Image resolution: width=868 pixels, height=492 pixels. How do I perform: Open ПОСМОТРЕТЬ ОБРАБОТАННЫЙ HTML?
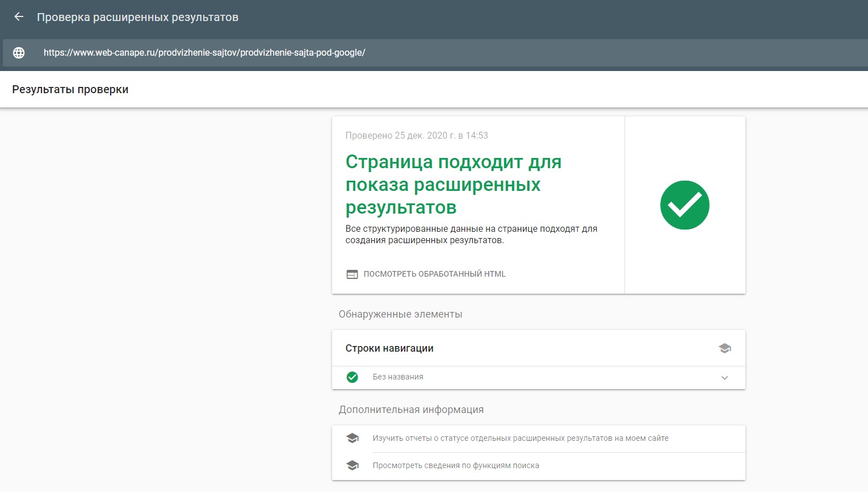pyautogui.click(x=434, y=273)
